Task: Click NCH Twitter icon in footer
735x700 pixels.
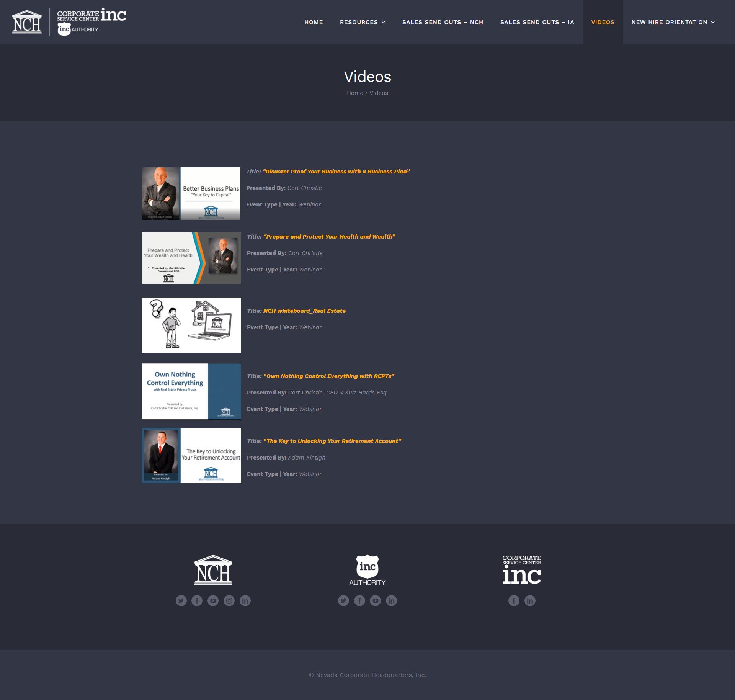Action: (181, 600)
